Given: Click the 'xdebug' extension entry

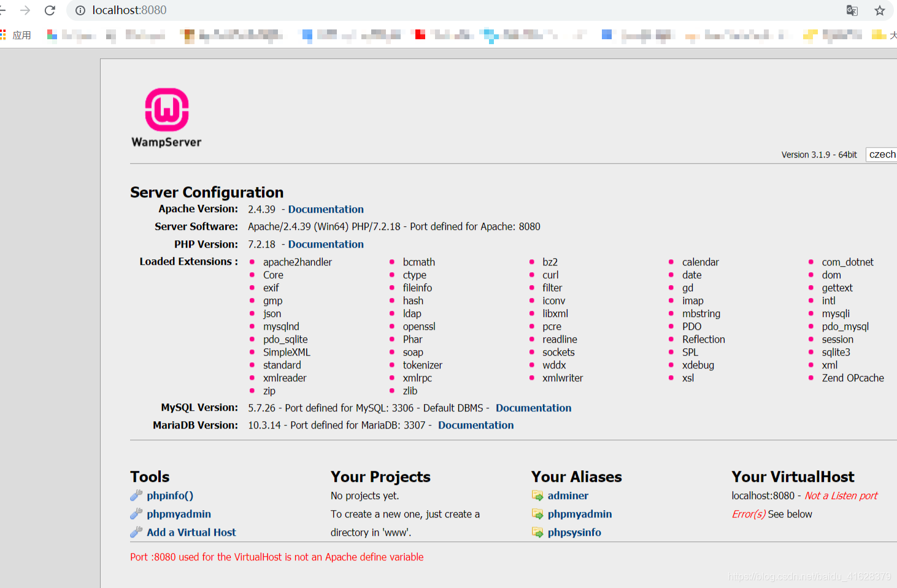Looking at the screenshot, I should [x=698, y=365].
